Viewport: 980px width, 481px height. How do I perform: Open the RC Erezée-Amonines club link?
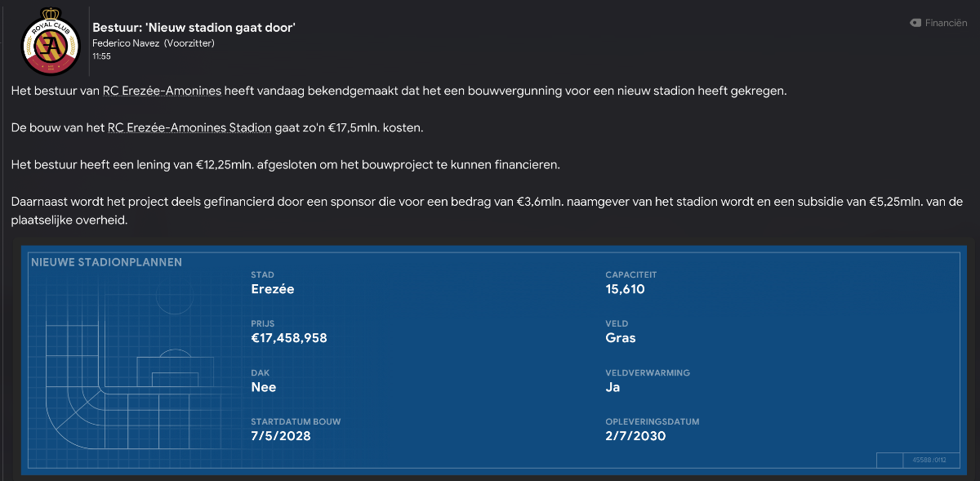pyautogui.click(x=162, y=91)
